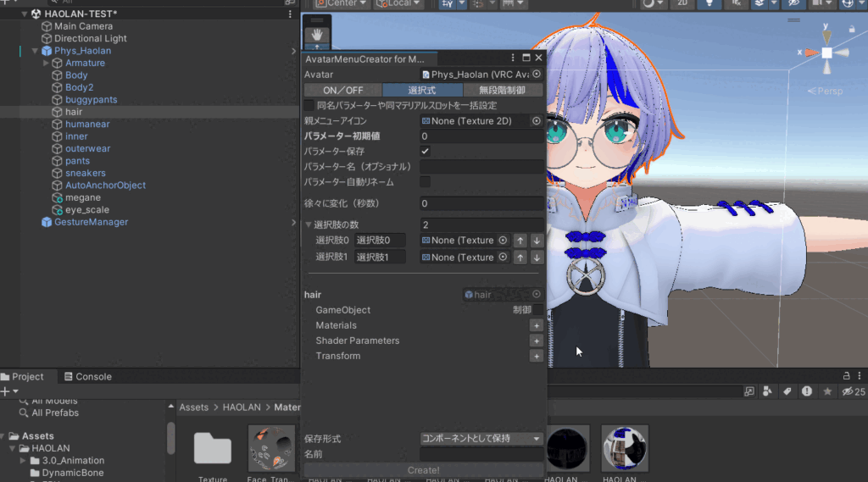Add Materials entry with plus button
Viewport: 868px width, 482px height.
pyautogui.click(x=537, y=325)
